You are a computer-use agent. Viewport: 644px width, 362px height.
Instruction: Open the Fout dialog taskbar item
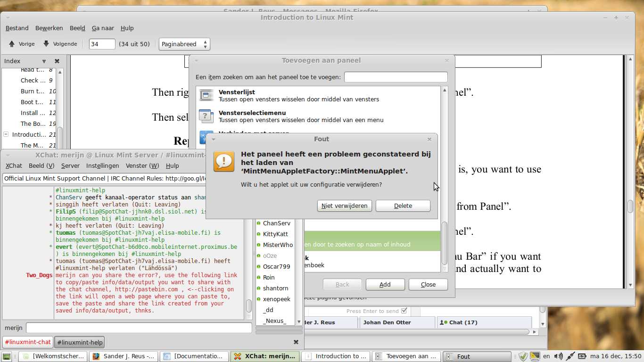pos(477,356)
